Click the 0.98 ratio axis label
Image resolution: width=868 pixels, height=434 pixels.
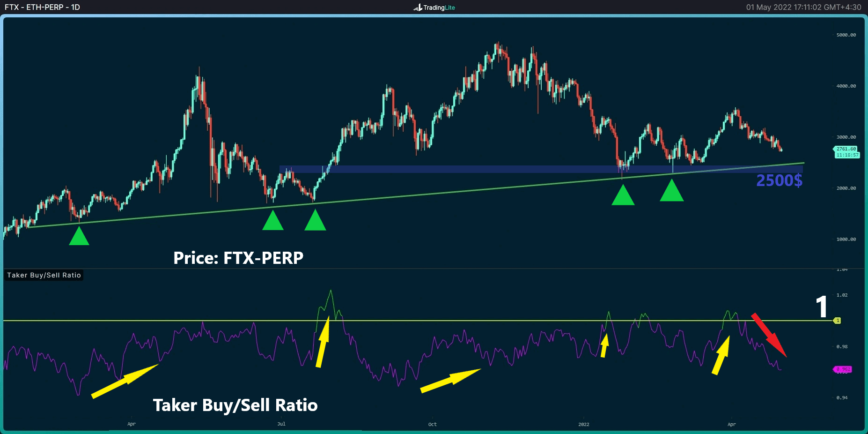coord(842,347)
